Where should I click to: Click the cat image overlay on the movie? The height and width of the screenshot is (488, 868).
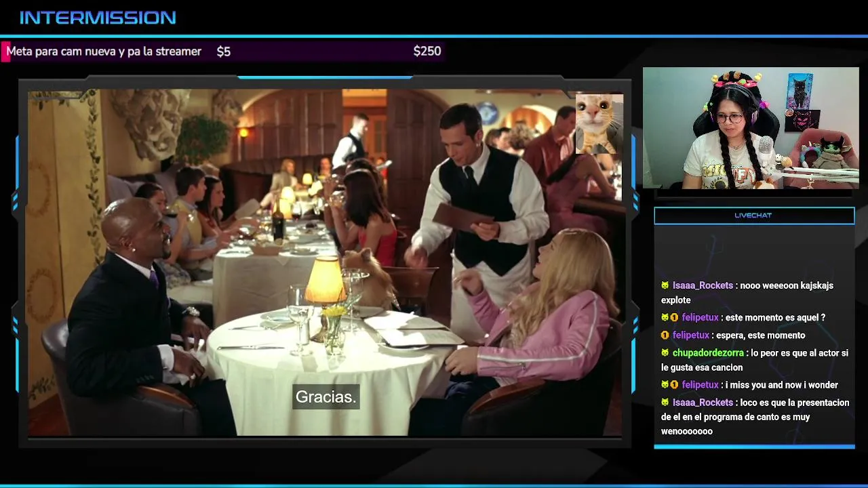(599, 123)
